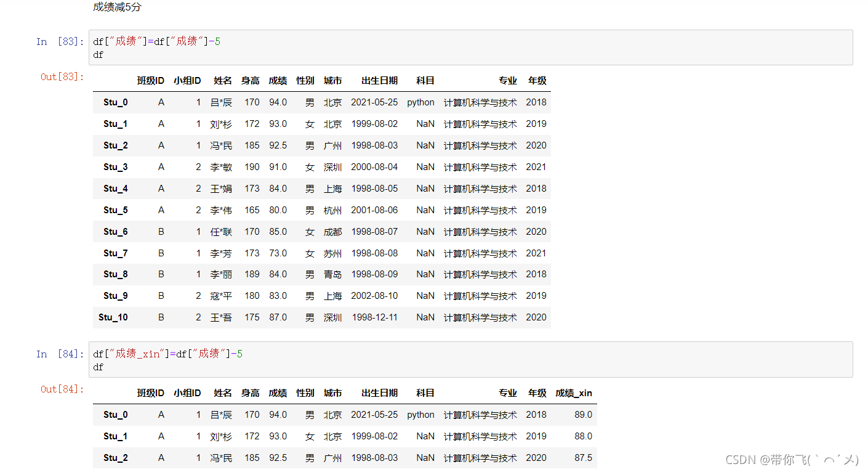The image size is (868, 472).
Task: Select row index Stu_4
Action: [x=116, y=189]
